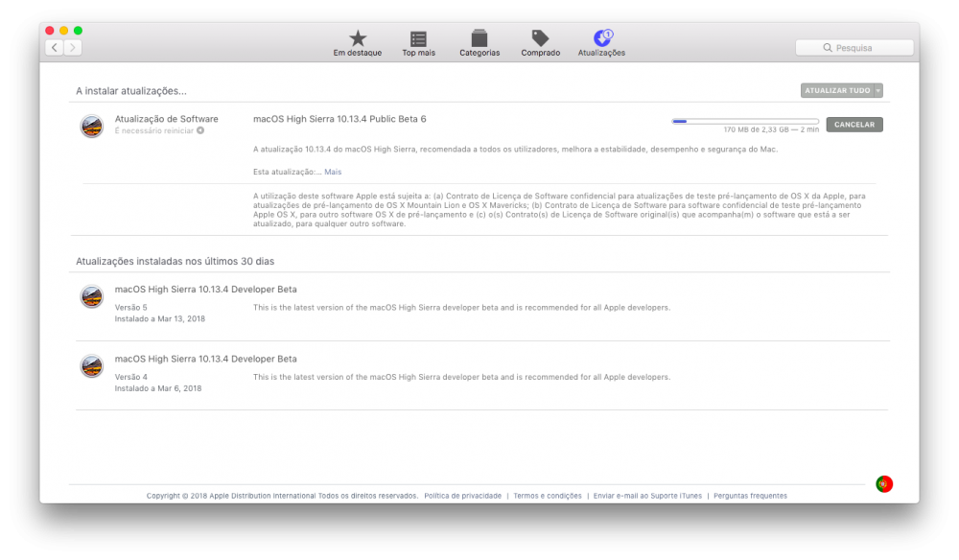Open Enviar e-mail ao Suporte iTunes link

click(647, 496)
